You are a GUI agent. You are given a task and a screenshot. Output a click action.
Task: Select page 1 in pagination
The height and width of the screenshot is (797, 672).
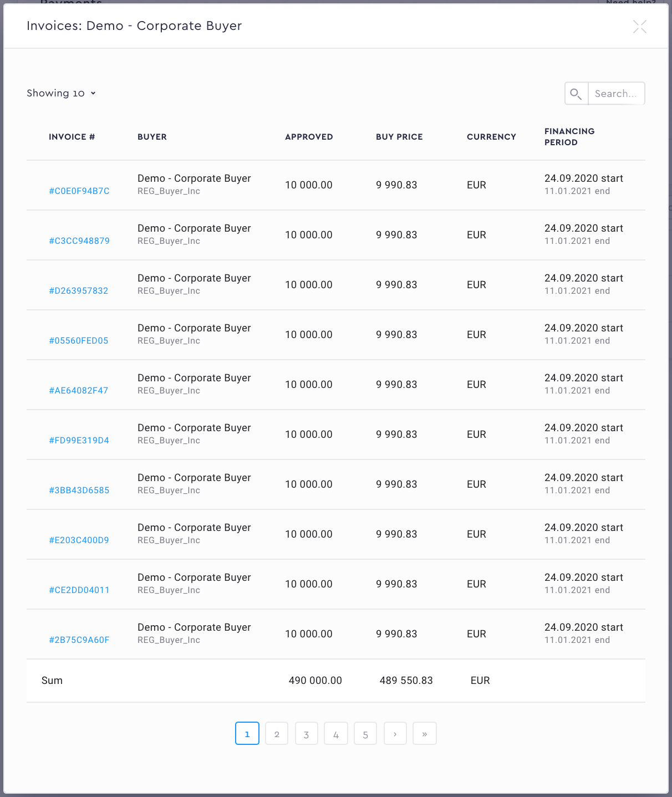pyautogui.click(x=247, y=734)
